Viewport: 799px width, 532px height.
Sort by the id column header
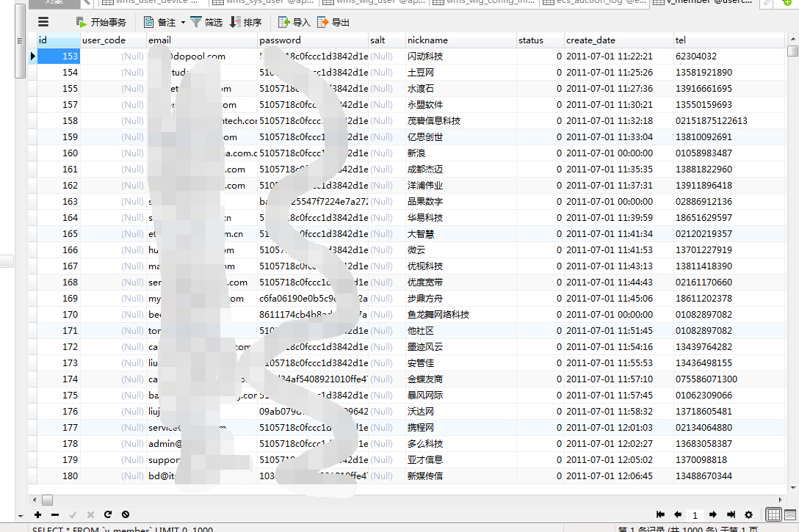[x=59, y=40]
